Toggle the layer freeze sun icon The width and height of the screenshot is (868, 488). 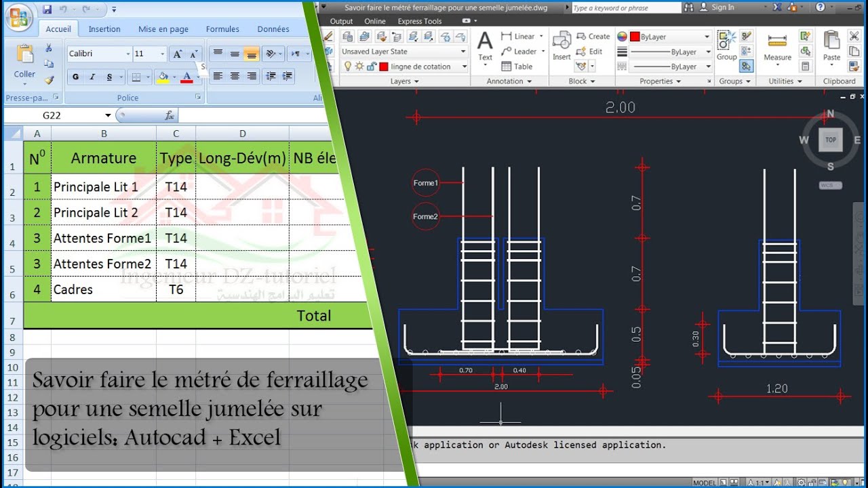click(x=359, y=66)
